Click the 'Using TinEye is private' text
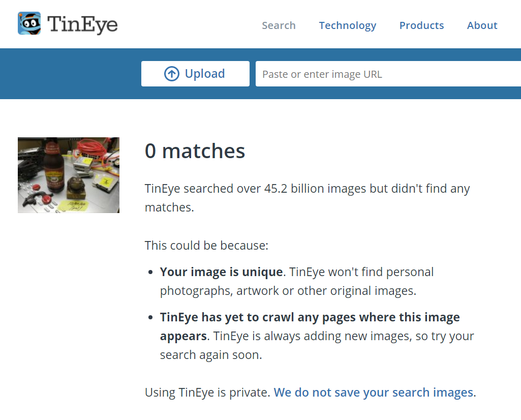 pyautogui.click(x=207, y=393)
